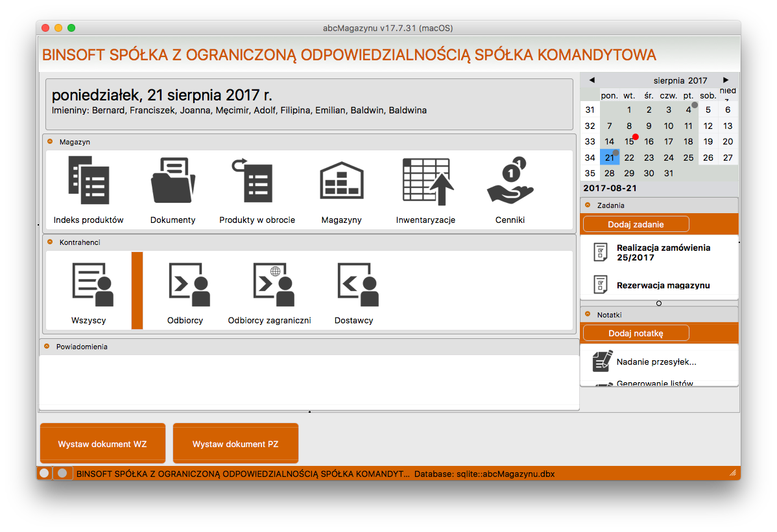Screen dimensions: 777x532
Task: Click the Dodaj zadanie button
Action: pyautogui.click(x=636, y=224)
